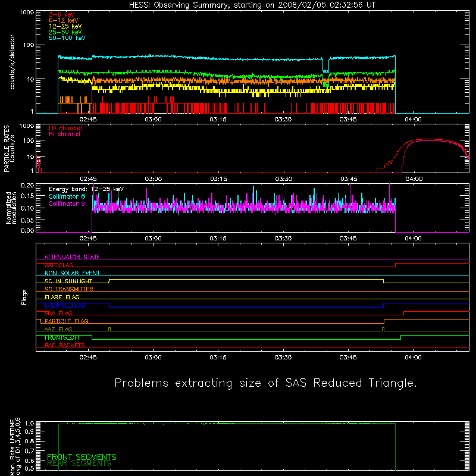Click the blue ECLIPSE_FLAG label
This screenshot has width=476, height=476.
(65, 305)
